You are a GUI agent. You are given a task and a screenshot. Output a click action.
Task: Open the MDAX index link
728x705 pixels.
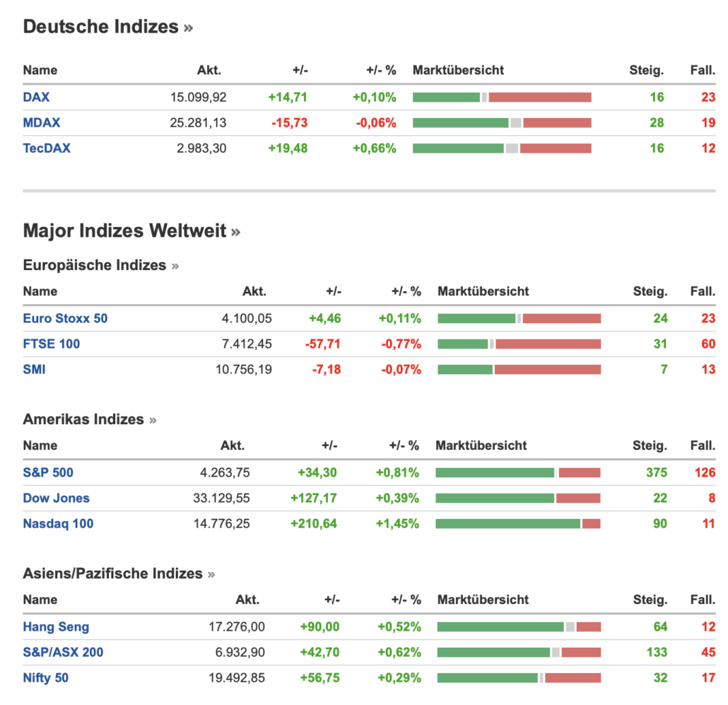(42, 122)
